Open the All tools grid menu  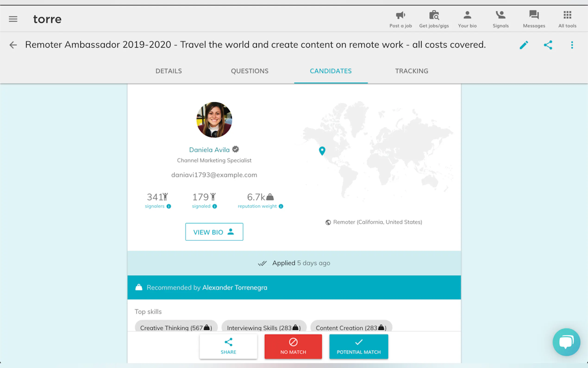(x=567, y=15)
